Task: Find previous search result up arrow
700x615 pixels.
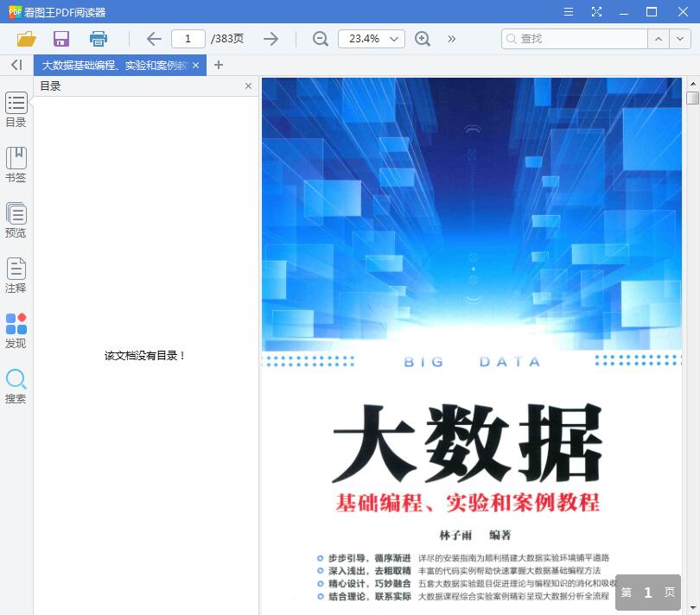Action: (658, 39)
